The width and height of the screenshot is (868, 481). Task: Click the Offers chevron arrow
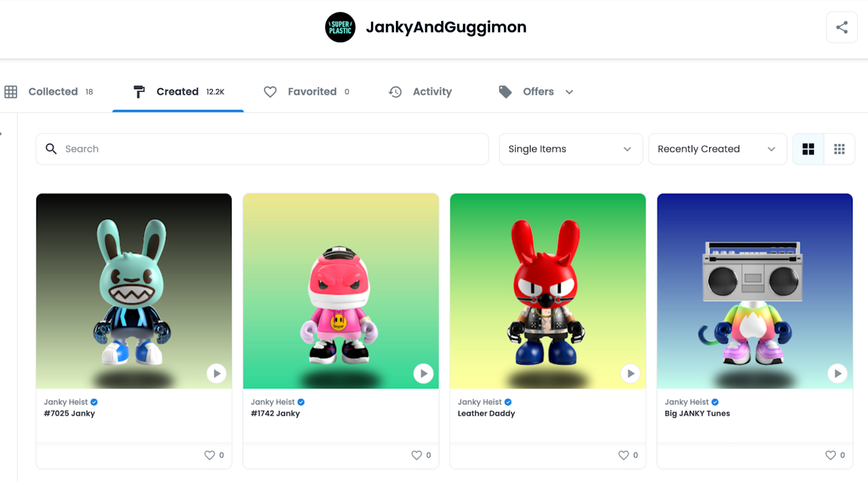(x=569, y=92)
